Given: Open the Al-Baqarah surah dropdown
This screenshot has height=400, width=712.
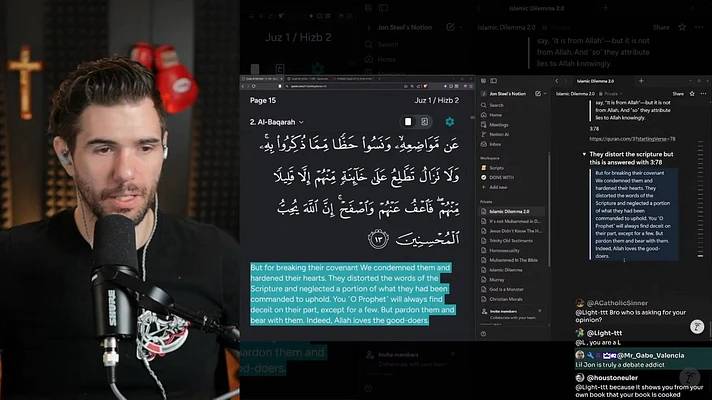Looking at the screenshot, I should 277,122.
